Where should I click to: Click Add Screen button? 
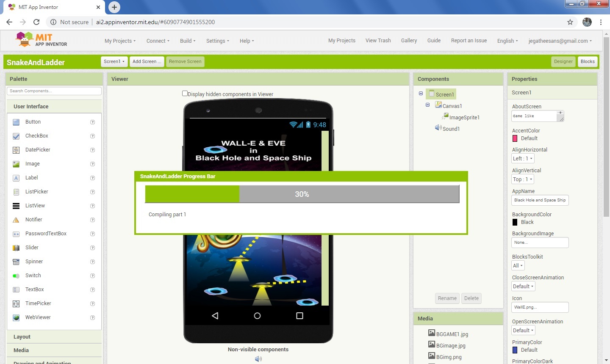tap(147, 61)
